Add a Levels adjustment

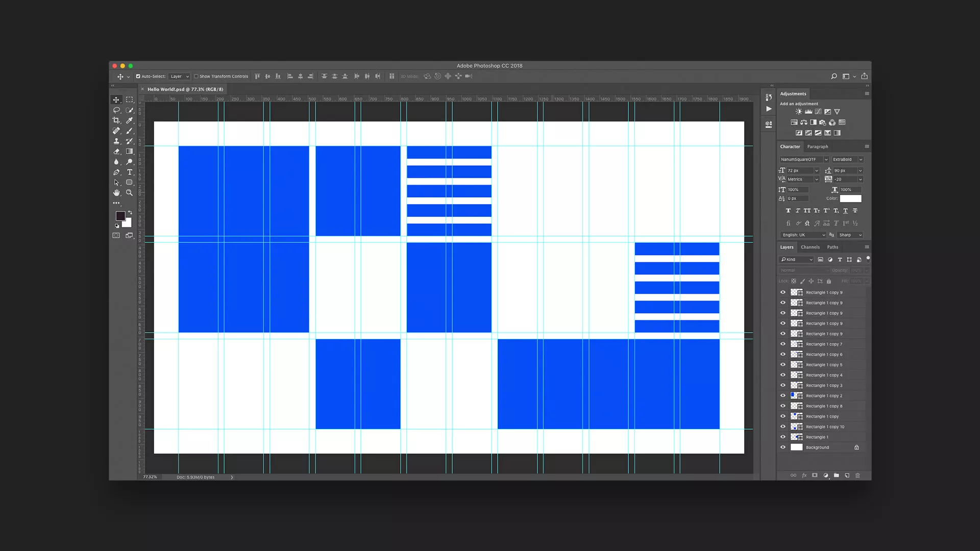click(808, 112)
